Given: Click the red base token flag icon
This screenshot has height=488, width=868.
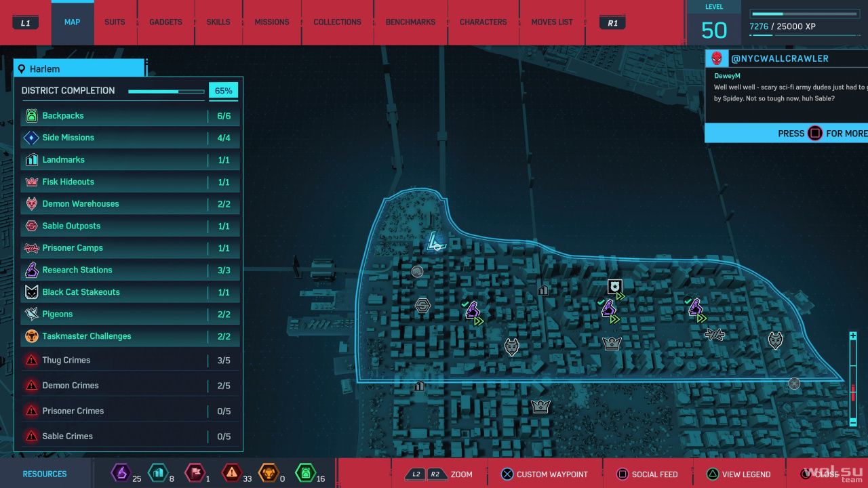Looking at the screenshot, I should [195, 472].
